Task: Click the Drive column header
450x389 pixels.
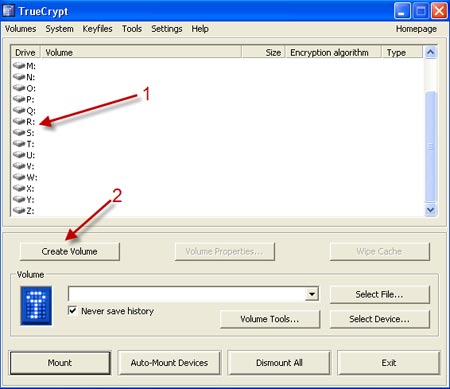Action: click(x=25, y=52)
